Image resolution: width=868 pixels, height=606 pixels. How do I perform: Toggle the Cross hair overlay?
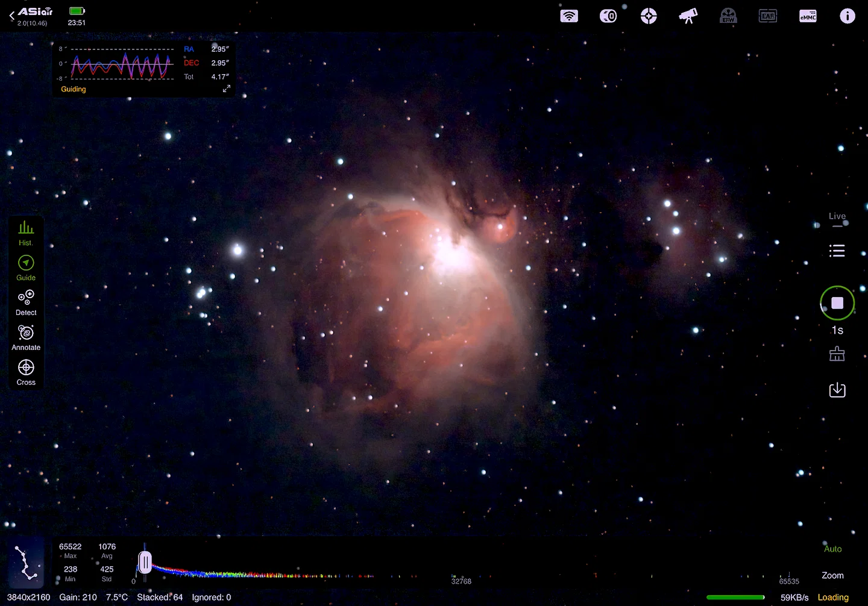[26, 372]
